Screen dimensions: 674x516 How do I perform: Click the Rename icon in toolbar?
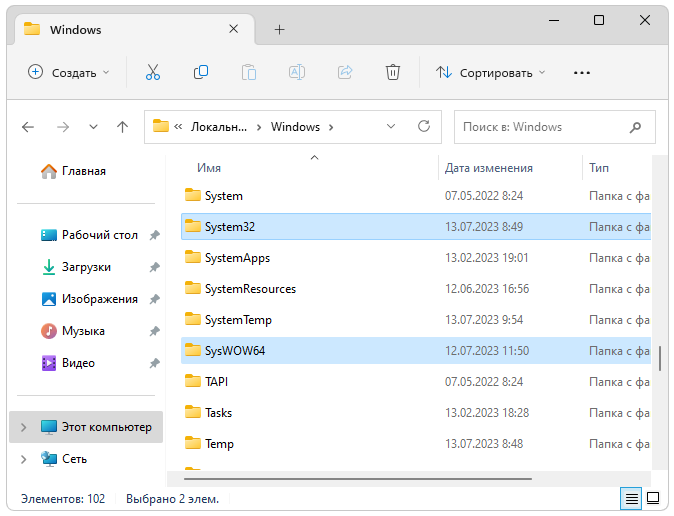click(x=297, y=72)
